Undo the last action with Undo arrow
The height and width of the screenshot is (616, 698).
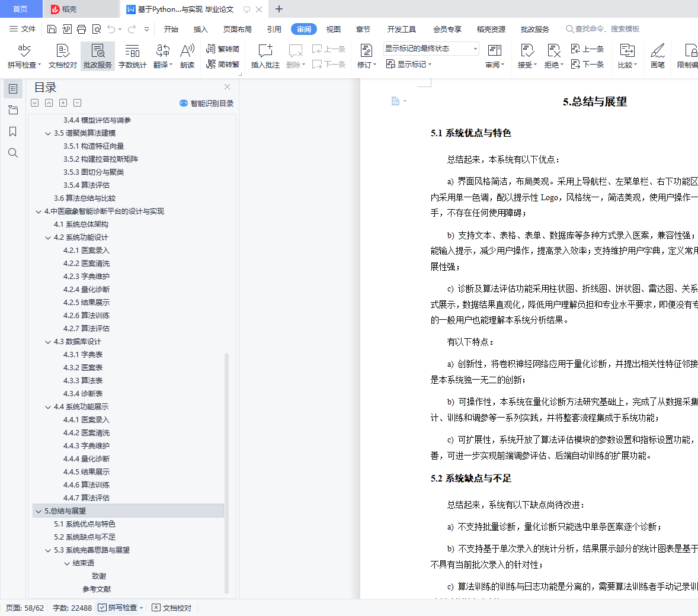point(111,29)
